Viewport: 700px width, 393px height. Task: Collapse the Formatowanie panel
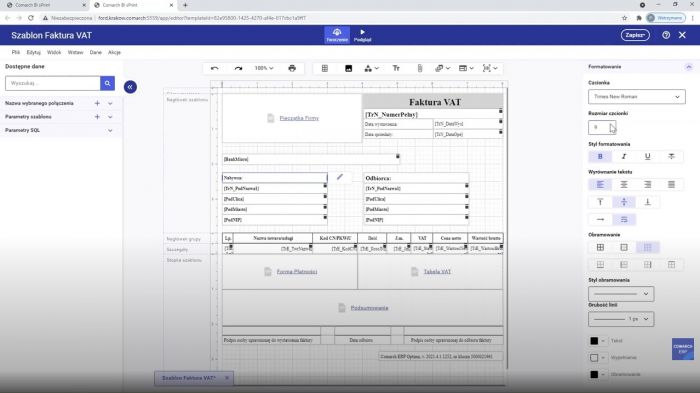point(688,67)
